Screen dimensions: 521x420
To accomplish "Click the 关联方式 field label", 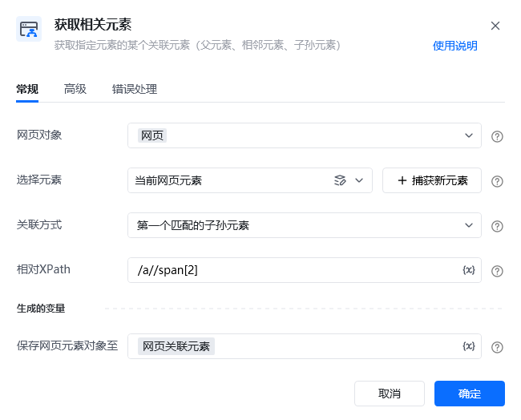I will tap(39, 224).
